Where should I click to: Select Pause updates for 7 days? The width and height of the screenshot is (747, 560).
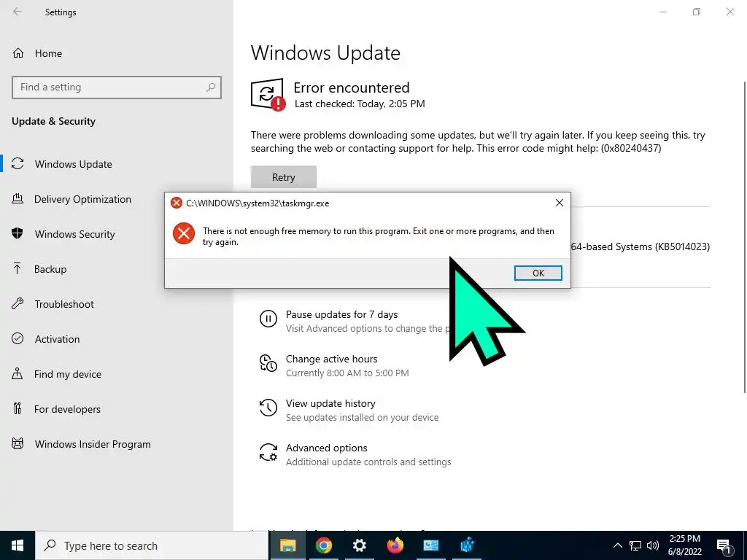click(341, 314)
